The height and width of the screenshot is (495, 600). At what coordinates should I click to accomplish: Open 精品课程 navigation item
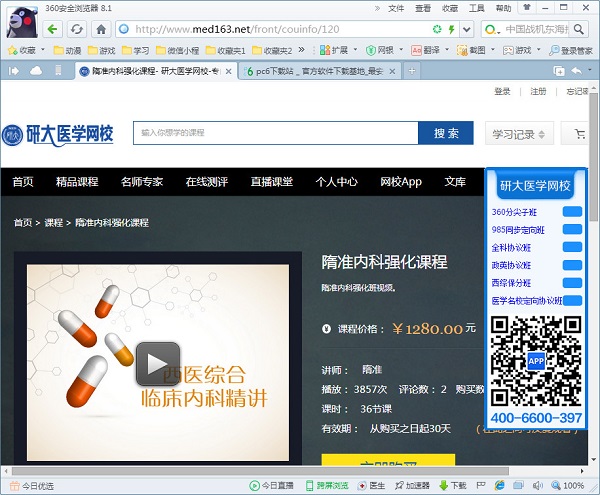coord(77,182)
